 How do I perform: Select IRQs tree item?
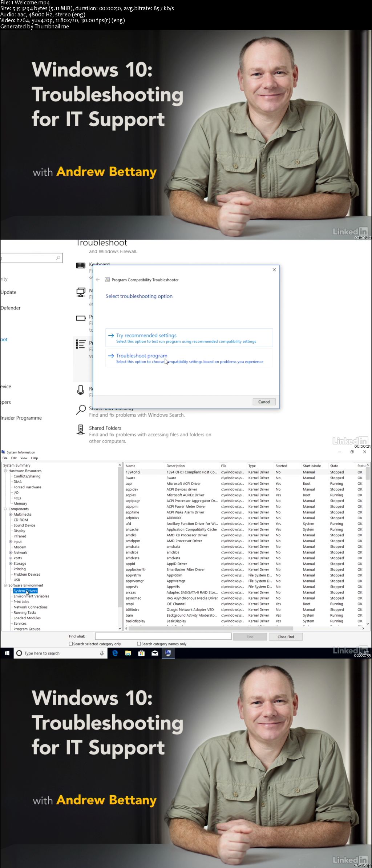pos(17,498)
